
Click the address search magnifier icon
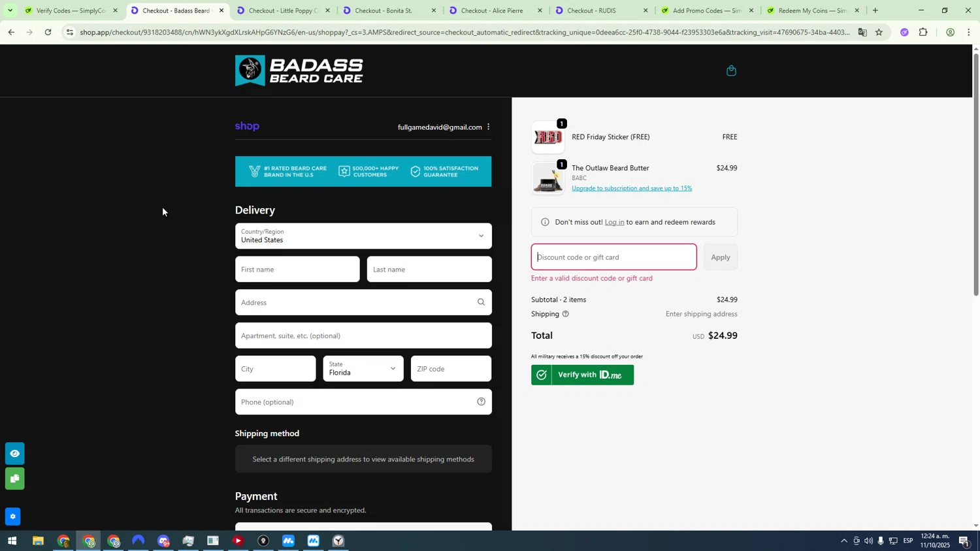click(481, 302)
